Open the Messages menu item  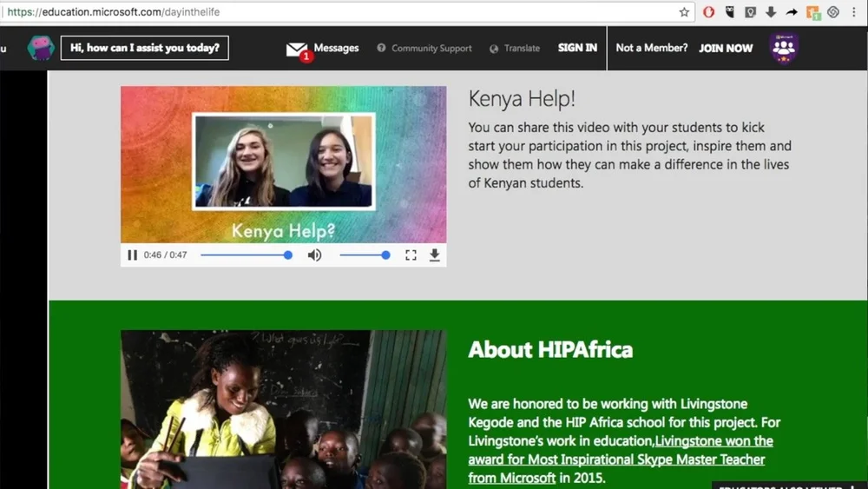tap(336, 48)
